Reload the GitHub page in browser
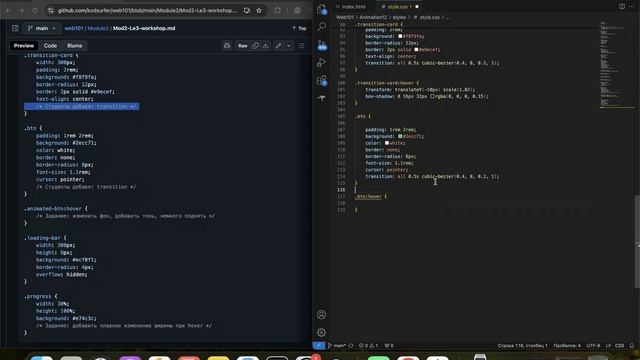This screenshot has width=640, height=360. [x=35, y=11]
